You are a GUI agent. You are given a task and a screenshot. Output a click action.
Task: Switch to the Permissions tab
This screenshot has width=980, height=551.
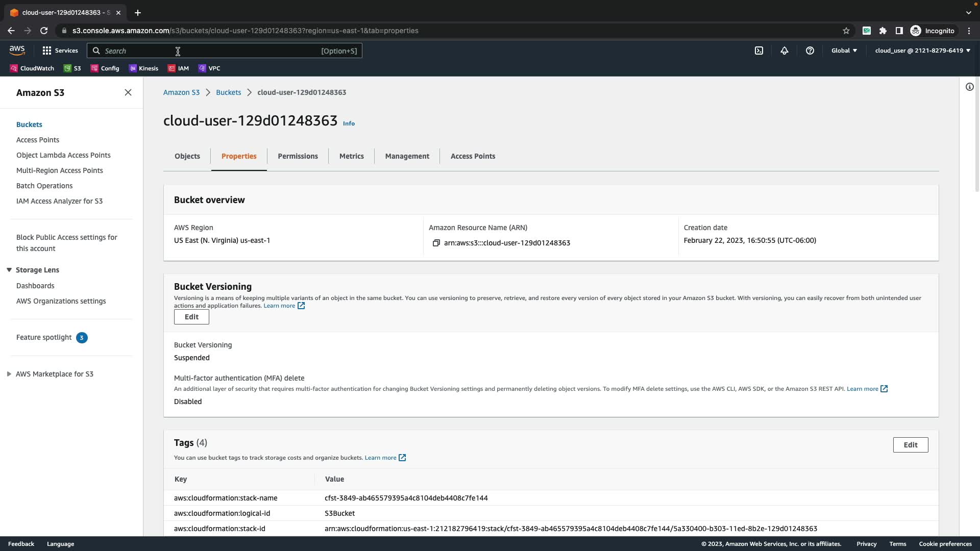pos(298,156)
